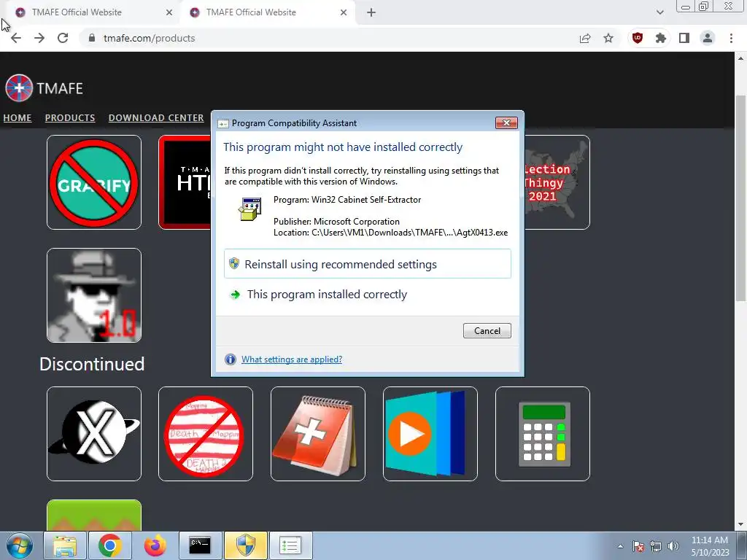This screenshot has width=747, height=560.
Task: Open the Chrome extensions puzzle icon
Action: (x=661, y=38)
